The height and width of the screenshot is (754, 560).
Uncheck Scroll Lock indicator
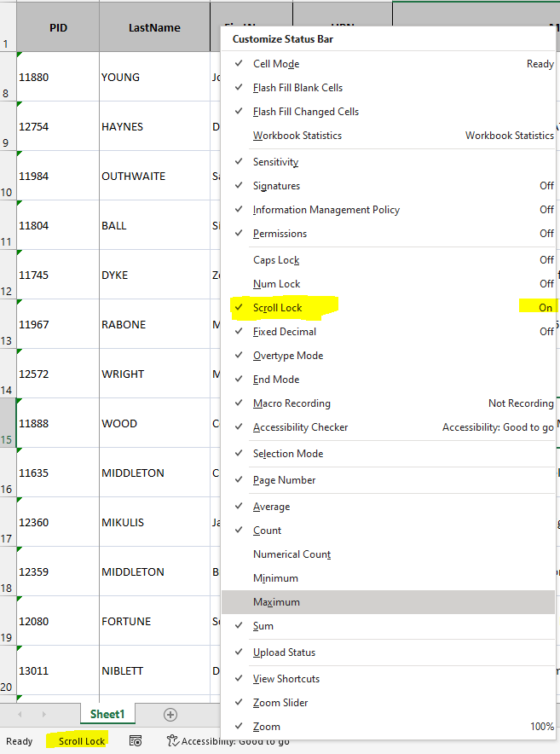coord(389,308)
